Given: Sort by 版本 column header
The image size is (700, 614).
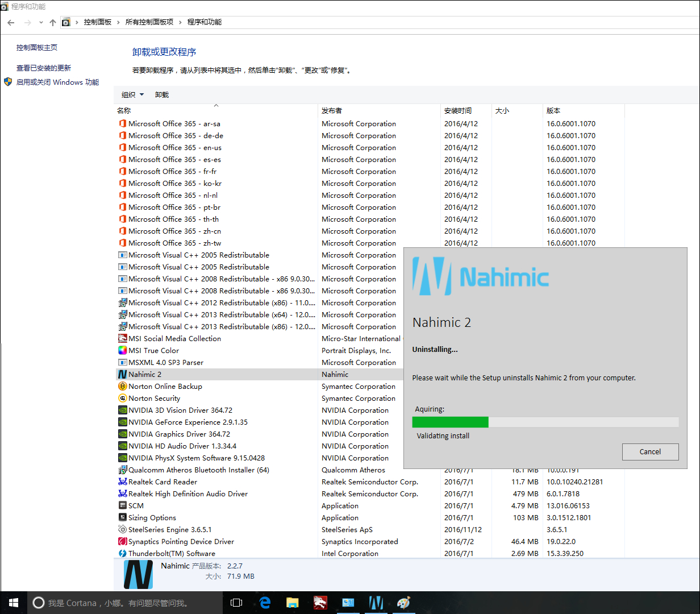Looking at the screenshot, I should [x=584, y=111].
